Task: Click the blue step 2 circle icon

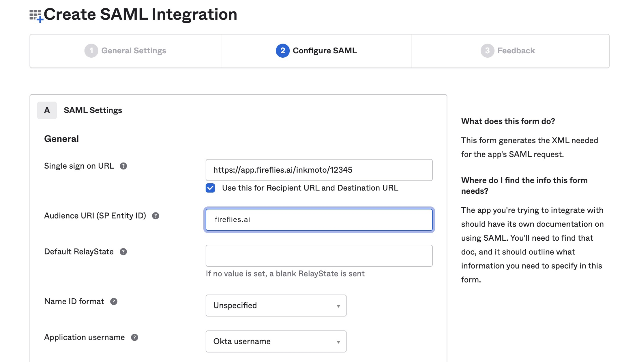Action: [x=282, y=51]
